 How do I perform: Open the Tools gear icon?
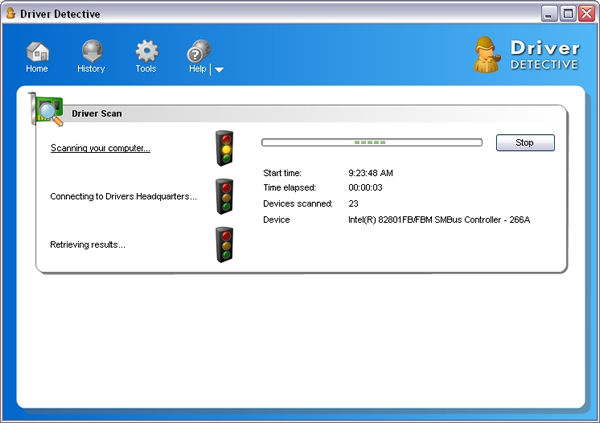147,51
